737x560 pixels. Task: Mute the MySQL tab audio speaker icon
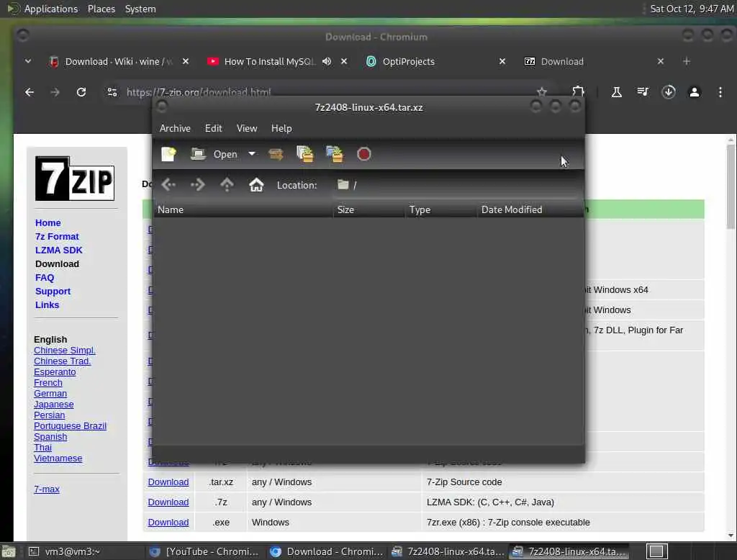point(327,62)
